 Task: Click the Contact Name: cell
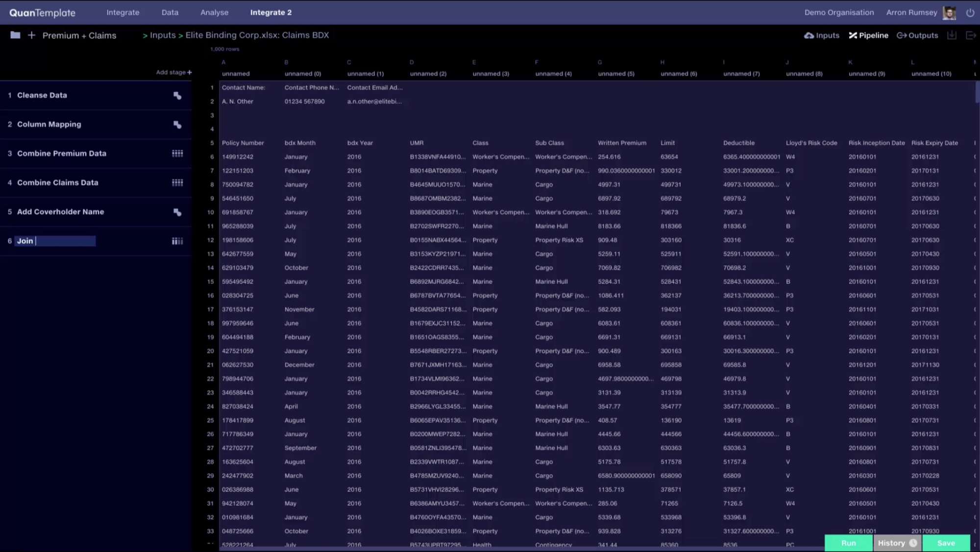pos(244,88)
